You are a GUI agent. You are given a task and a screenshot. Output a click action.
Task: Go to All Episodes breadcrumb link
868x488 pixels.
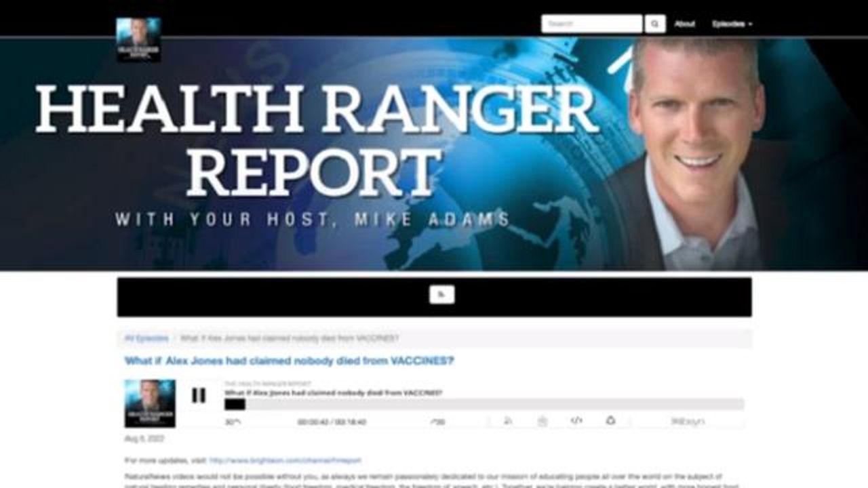click(146, 338)
